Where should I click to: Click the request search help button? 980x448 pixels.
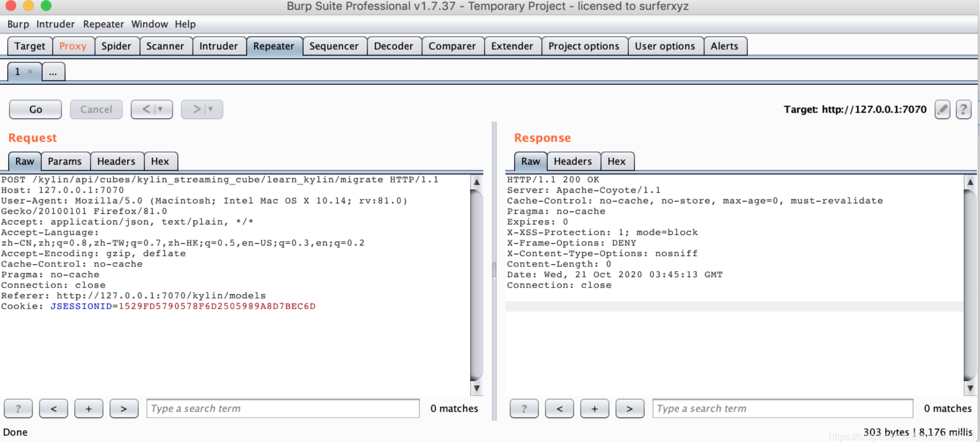click(x=19, y=408)
